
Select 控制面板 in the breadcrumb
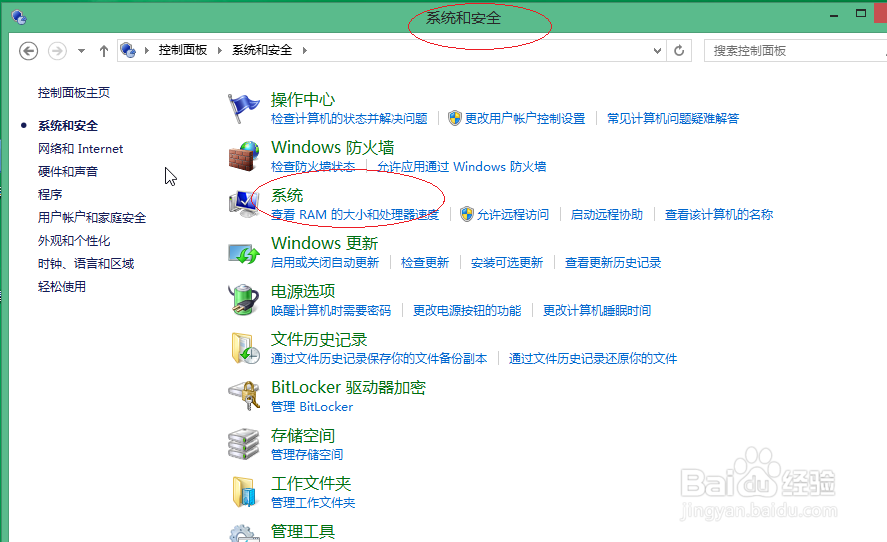point(183,50)
